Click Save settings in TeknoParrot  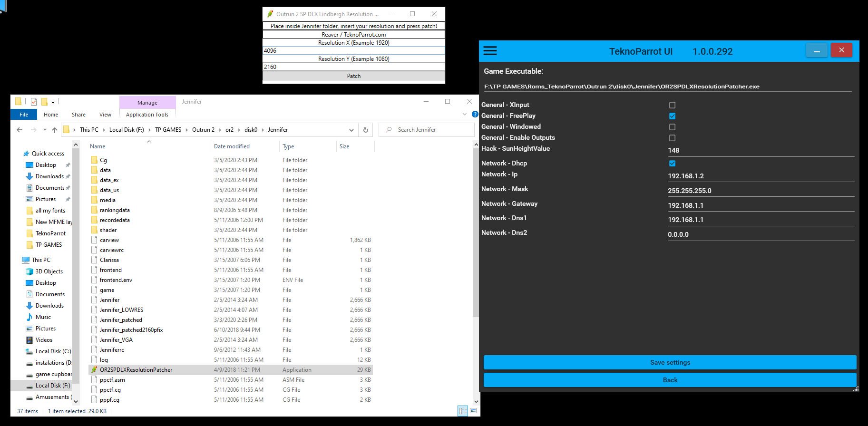click(x=670, y=362)
